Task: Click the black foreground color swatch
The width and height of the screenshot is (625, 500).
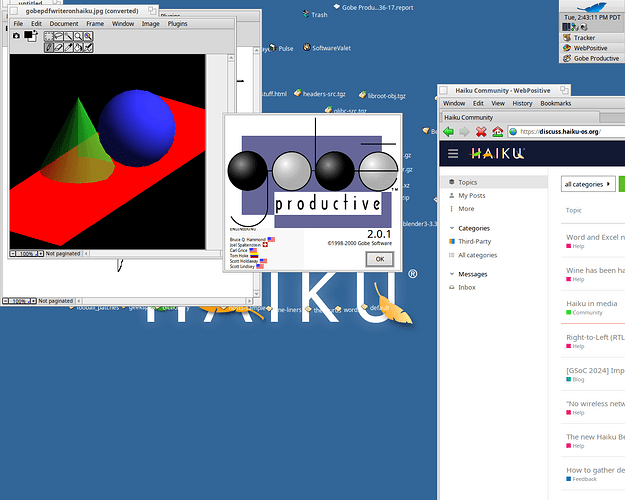Action: (28, 35)
